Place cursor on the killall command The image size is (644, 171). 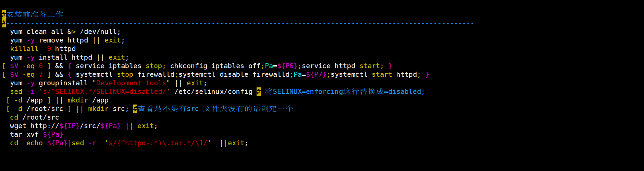[x=24, y=49]
